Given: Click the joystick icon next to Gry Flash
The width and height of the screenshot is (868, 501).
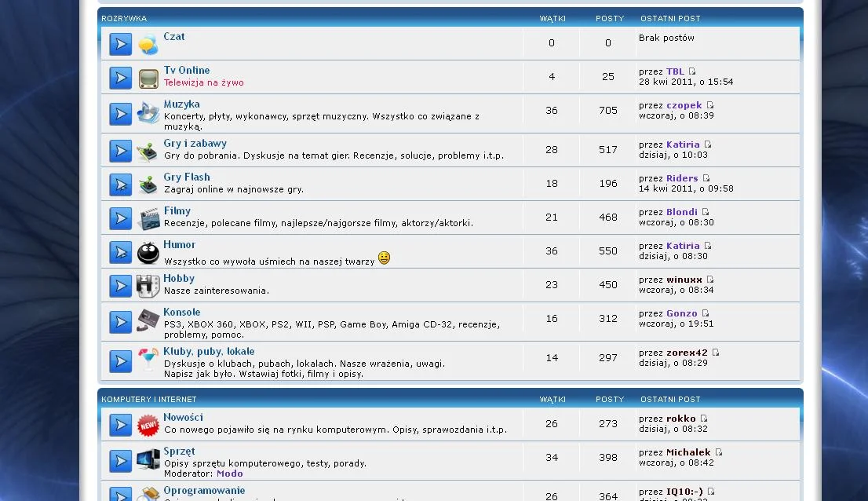Looking at the screenshot, I should coord(148,185).
